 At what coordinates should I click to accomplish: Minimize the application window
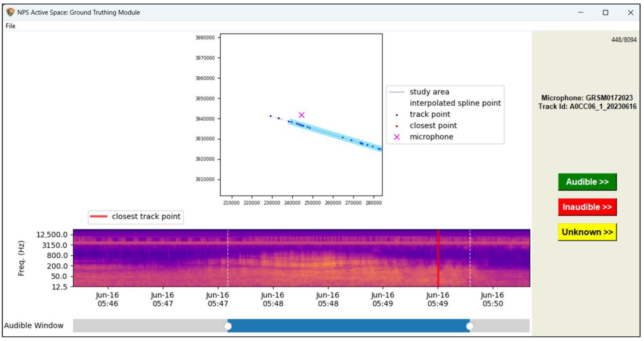(x=580, y=12)
